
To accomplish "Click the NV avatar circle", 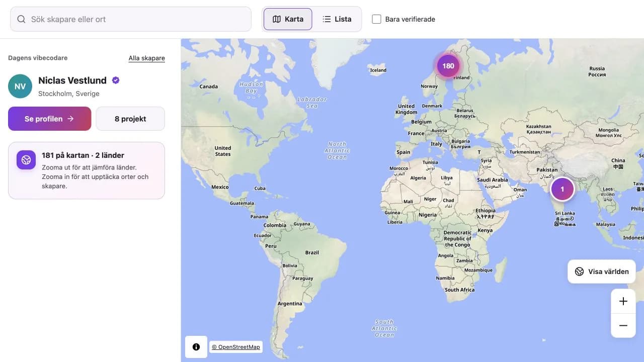I will click(20, 86).
